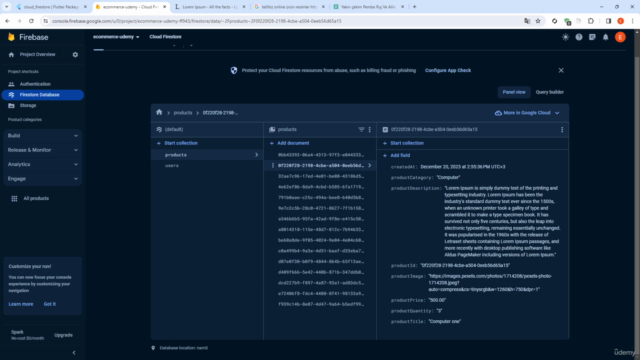Toggle dark theme sun icon
Viewport: 640px width, 360px height.
[x=565, y=37]
